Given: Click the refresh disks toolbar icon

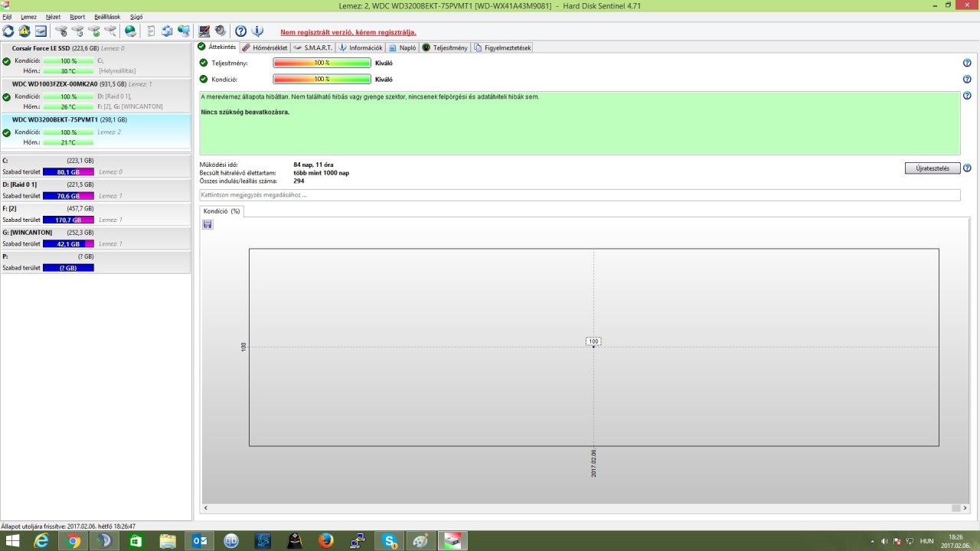Looking at the screenshot, I should [x=8, y=31].
